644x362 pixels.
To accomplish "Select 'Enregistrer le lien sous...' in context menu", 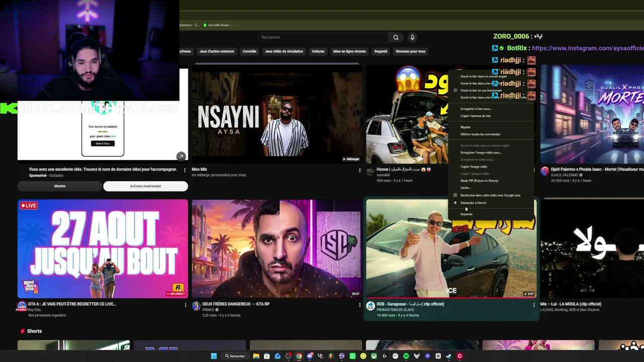I will pos(476,109).
